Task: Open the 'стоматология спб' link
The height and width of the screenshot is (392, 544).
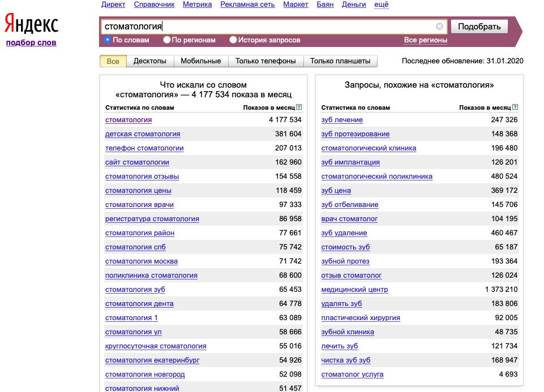Action: pos(135,247)
